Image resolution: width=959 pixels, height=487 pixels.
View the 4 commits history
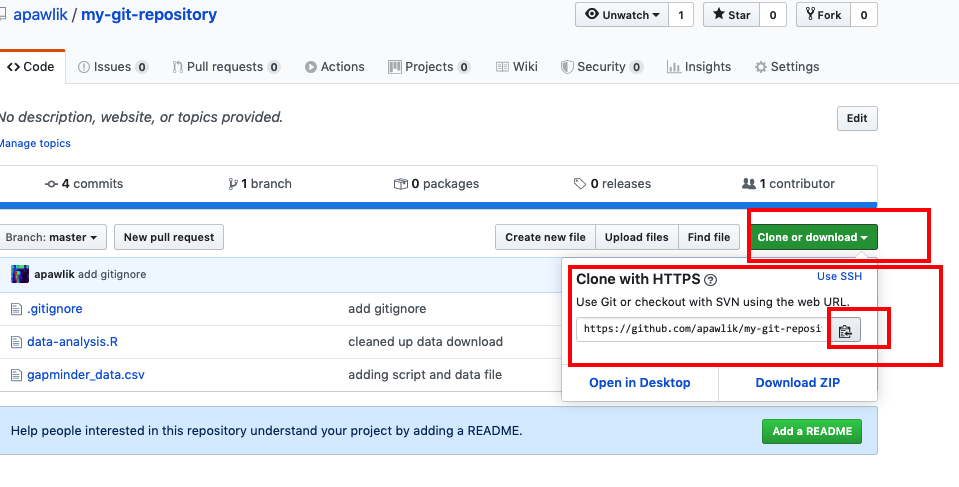(84, 184)
